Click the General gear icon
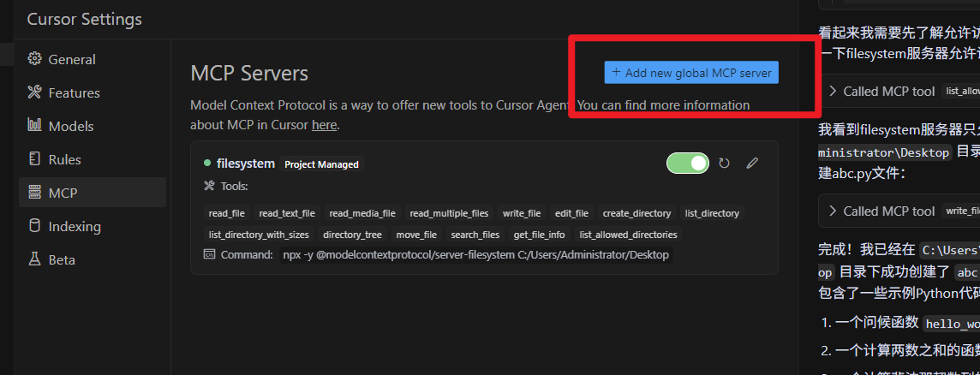The image size is (980, 375). point(34,59)
